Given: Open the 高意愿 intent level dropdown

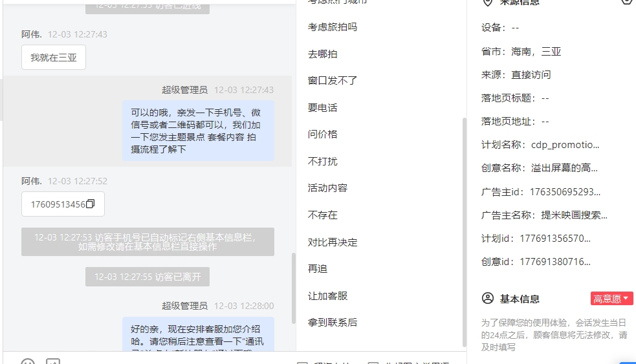Looking at the screenshot, I should click(x=611, y=299).
